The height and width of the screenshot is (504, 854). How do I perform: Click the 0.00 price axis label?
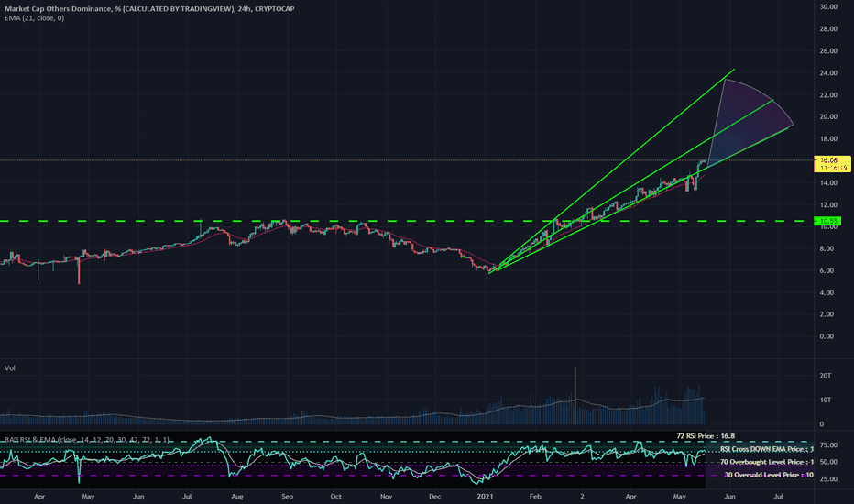coord(827,336)
